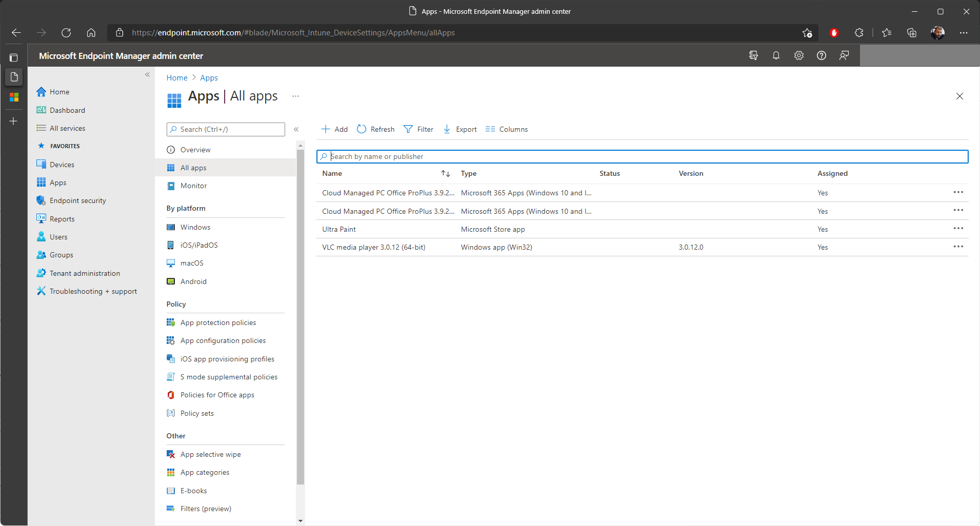The height and width of the screenshot is (526, 980).
Task: Open portal settings gear icon
Action: (798, 55)
